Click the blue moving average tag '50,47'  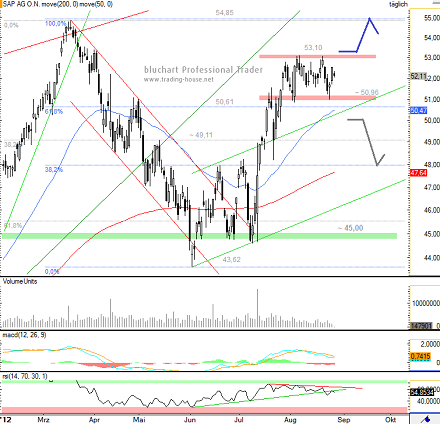tap(418, 110)
